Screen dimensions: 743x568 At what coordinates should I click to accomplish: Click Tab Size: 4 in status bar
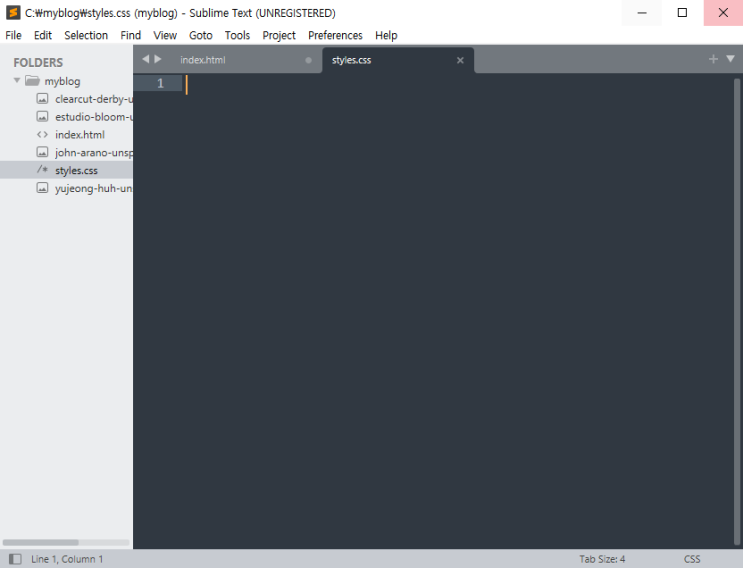coord(602,559)
